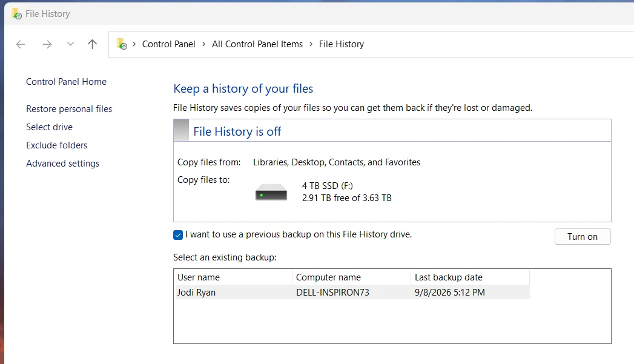Click the File History icon in address bar
This screenshot has width=634, height=364.
[x=122, y=44]
